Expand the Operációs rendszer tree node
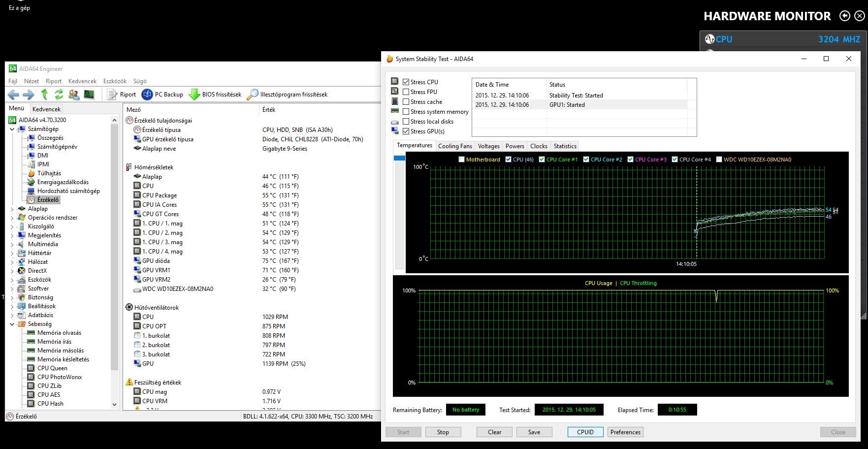 pos(12,218)
